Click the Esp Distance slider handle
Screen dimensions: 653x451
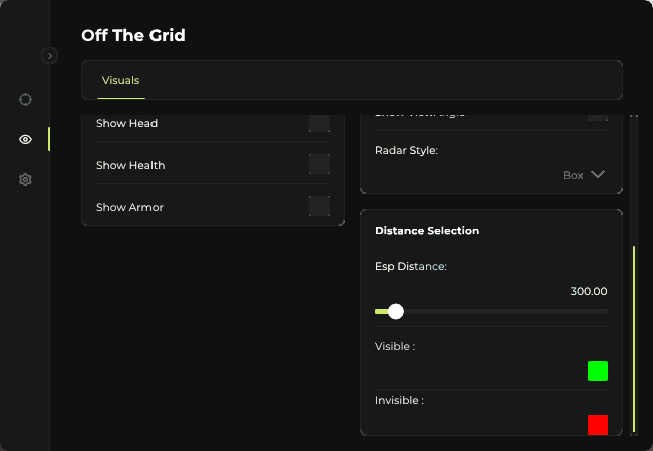pyautogui.click(x=396, y=312)
